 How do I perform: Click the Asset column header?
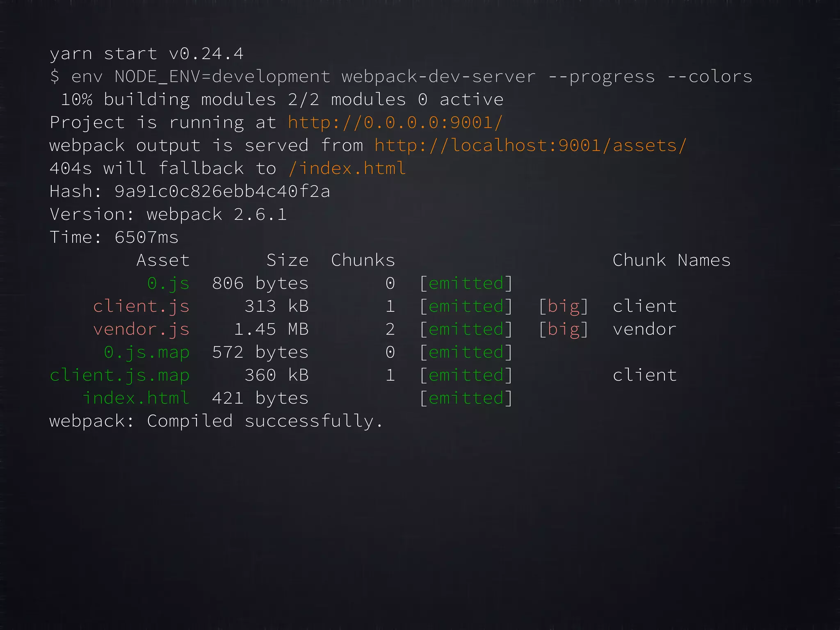point(163,260)
